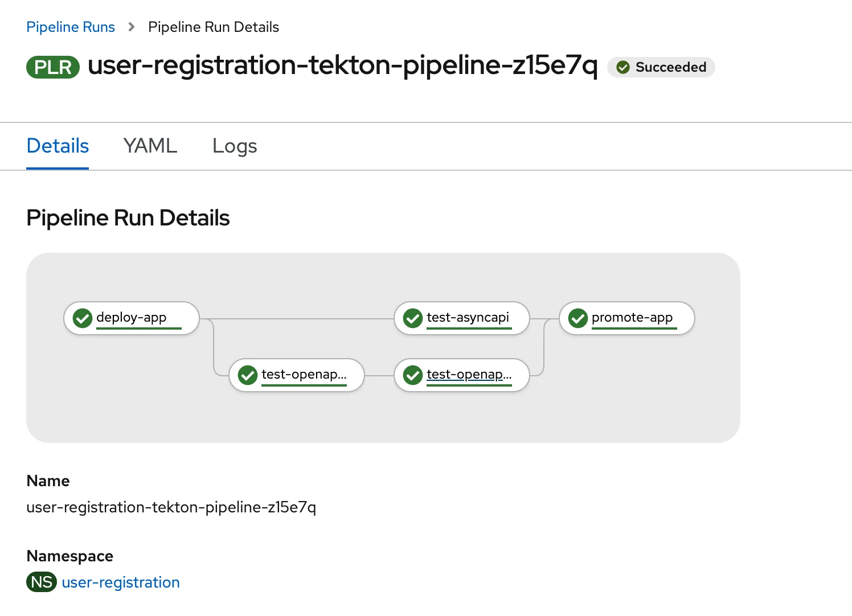Click the Succeeded status check icon

(623, 67)
